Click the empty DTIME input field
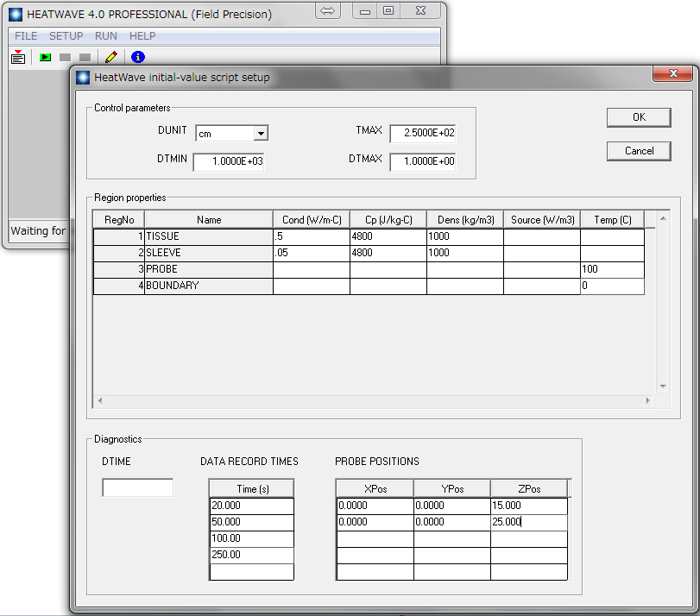The height and width of the screenshot is (616, 700). tap(137, 487)
